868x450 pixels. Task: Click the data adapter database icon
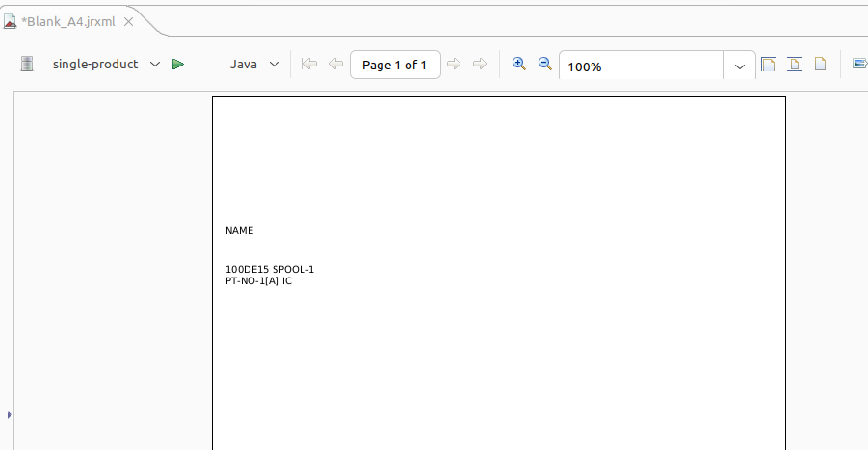(27, 65)
